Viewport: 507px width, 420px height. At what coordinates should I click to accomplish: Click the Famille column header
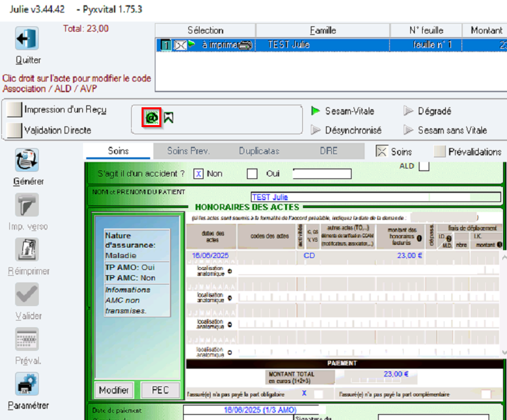tap(323, 30)
